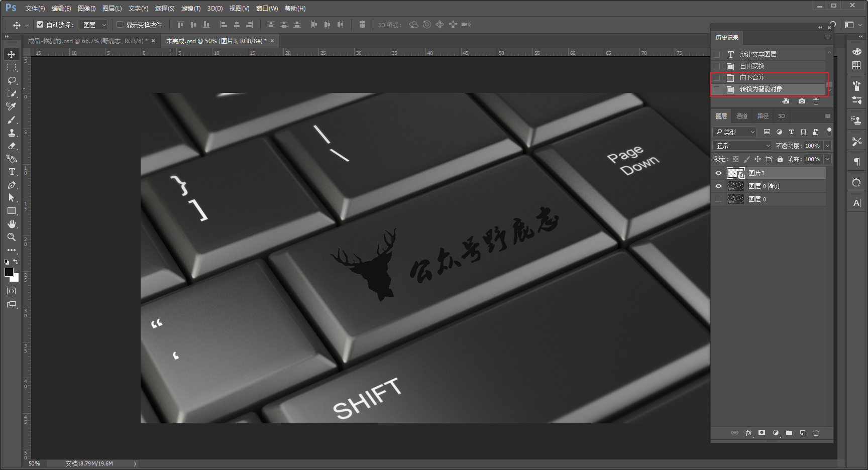Select the Pen tool

click(x=12, y=185)
